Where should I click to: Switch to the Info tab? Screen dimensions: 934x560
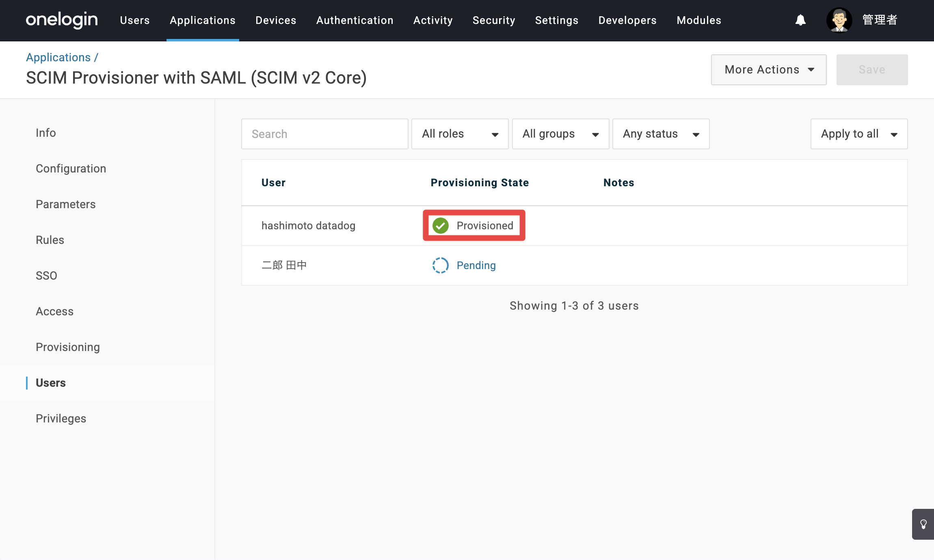(x=46, y=133)
